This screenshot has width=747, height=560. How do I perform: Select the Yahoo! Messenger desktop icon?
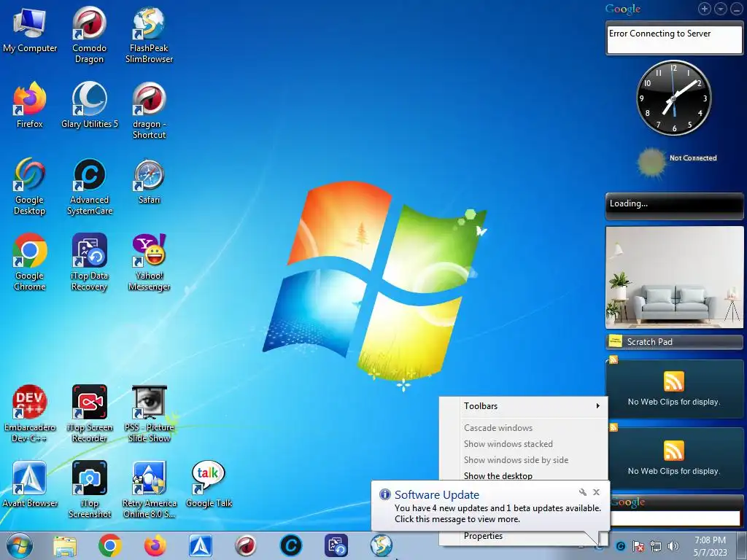tap(149, 262)
